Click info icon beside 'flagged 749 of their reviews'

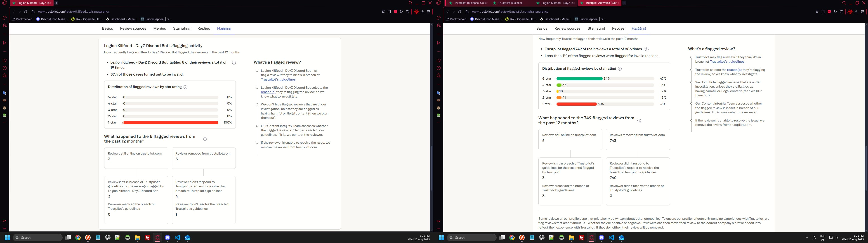pyautogui.click(x=647, y=49)
